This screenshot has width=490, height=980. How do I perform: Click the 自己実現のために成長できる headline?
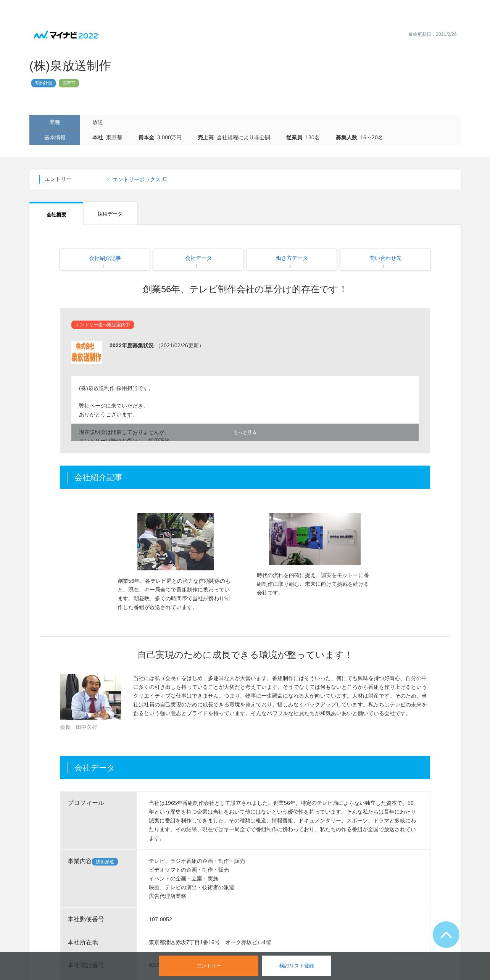[245, 655]
